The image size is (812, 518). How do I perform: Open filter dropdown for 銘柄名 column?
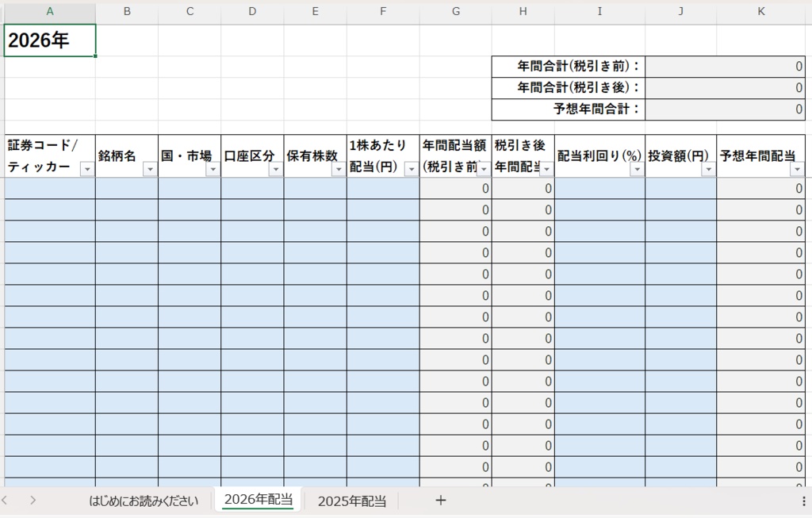[x=150, y=170]
